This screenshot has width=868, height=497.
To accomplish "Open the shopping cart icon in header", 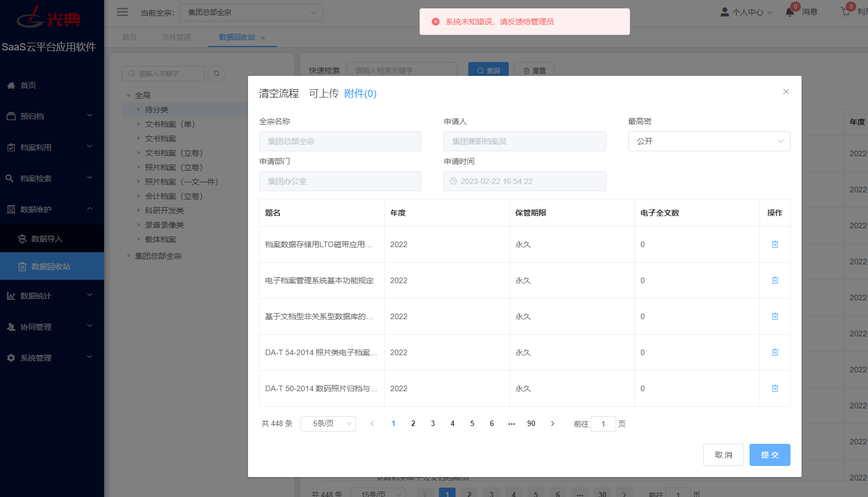I will (845, 12).
